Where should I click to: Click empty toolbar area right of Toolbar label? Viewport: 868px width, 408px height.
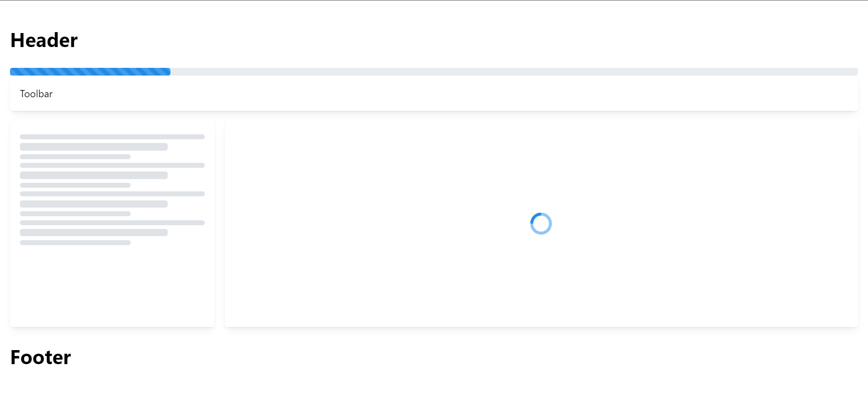click(452, 94)
